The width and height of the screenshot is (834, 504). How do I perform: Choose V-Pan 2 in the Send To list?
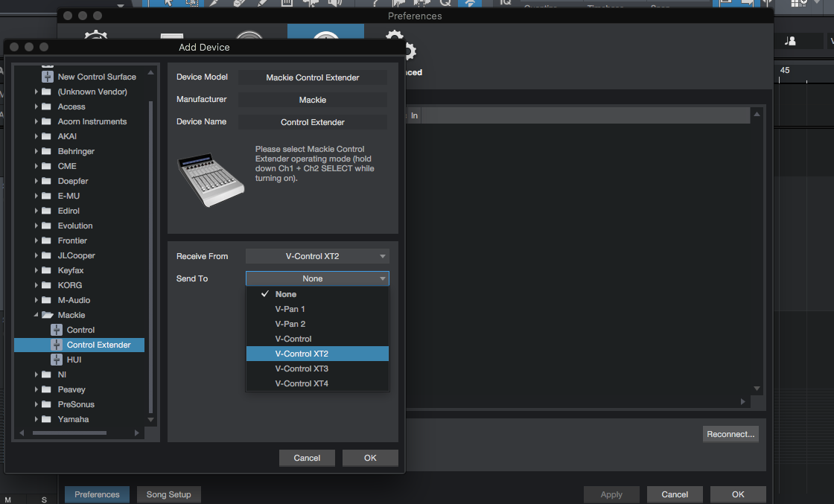(317, 324)
